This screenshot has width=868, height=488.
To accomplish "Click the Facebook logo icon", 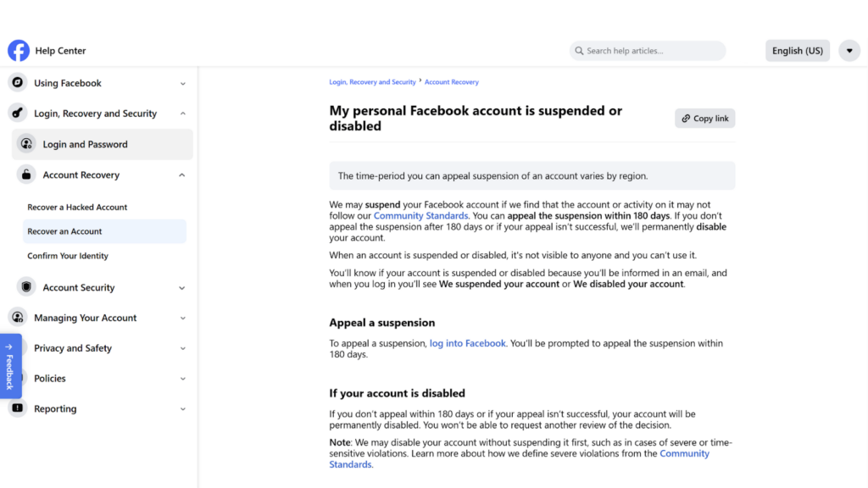I will pyautogui.click(x=19, y=51).
